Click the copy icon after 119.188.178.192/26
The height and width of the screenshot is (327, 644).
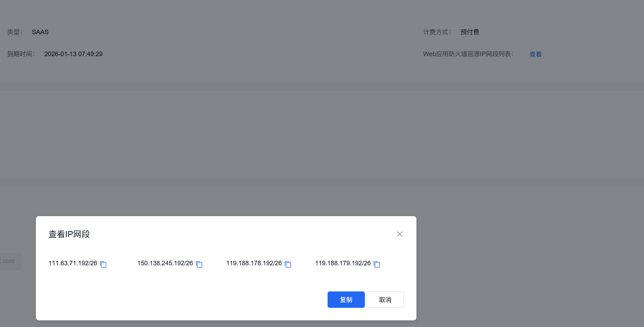tap(288, 265)
